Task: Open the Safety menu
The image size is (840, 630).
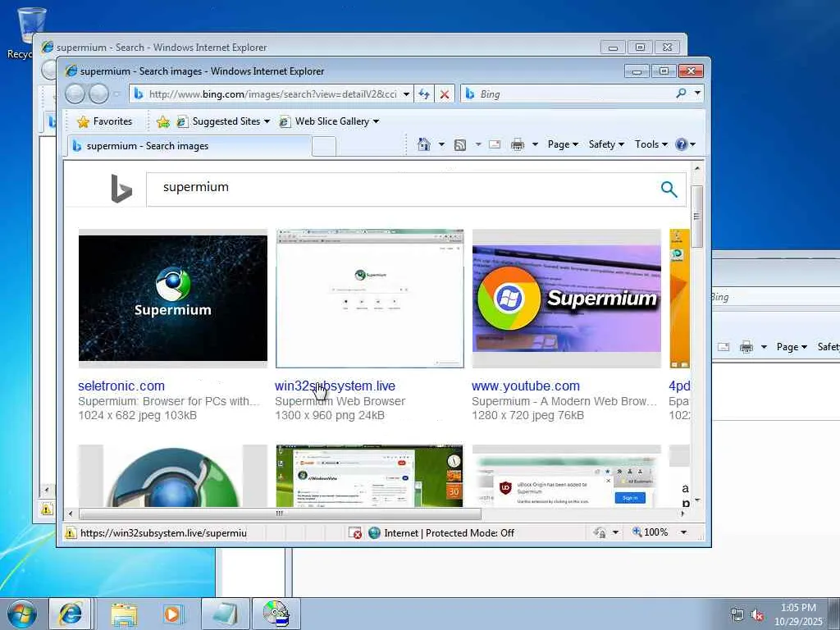Action: pyautogui.click(x=606, y=144)
